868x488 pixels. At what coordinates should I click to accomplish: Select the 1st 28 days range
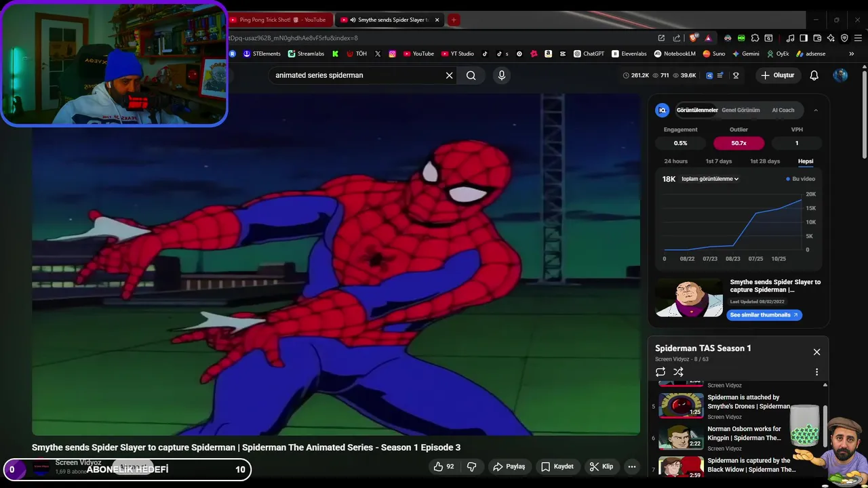[x=765, y=161]
